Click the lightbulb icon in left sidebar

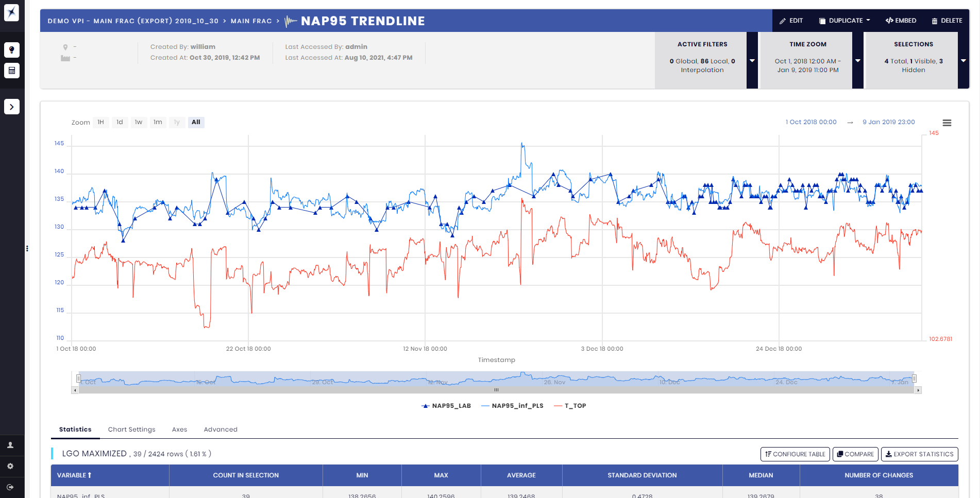click(12, 50)
